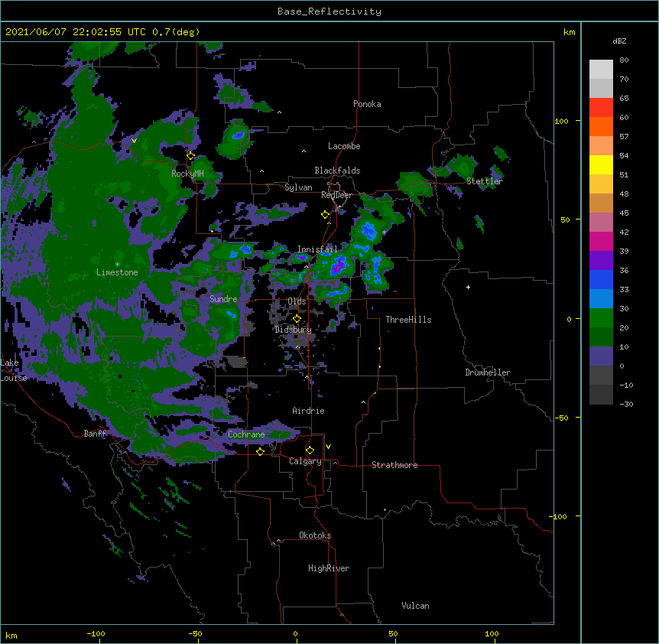Click the Lake Louise label
This screenshot has width=659, height=644.
click(x=13, y=370)
